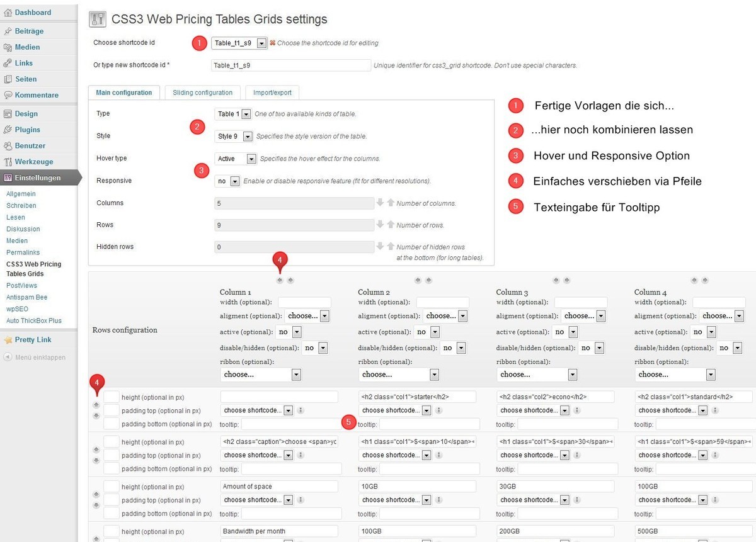
Task: Click the Plugins plug icon in sidebar
Action: point(8,130)
